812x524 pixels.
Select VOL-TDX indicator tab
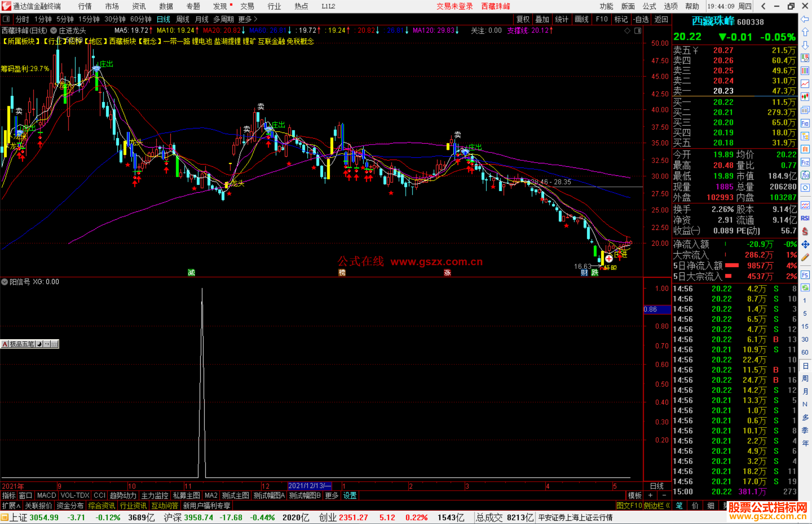(75, 495)
